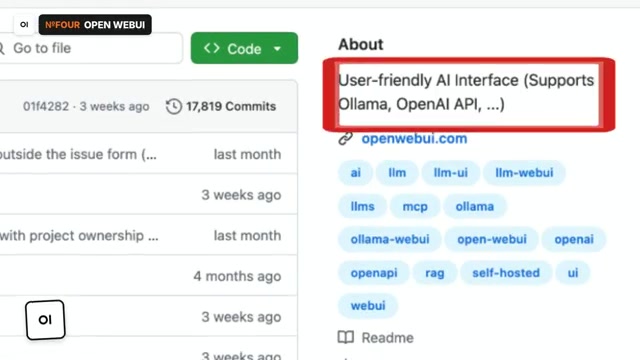This screenshot has width=640, height=360.
Task: Click the Go to file search field
Action: pos(90,48)
